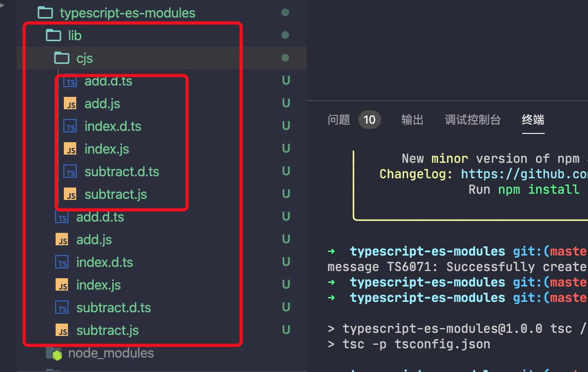This screenshot has height=372, width=588.
Task: Click the JS icon of cjs subtract.js
Action: [70, 195]
